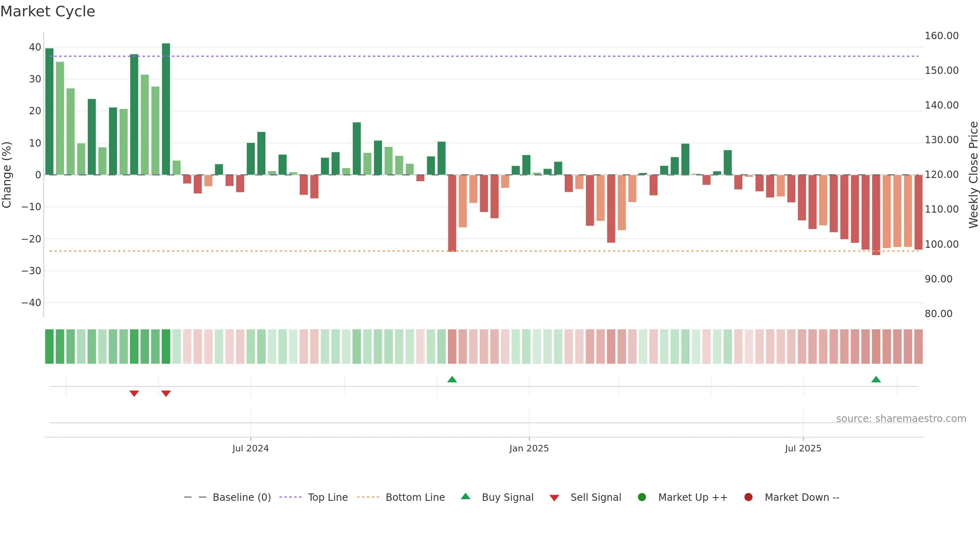Toggle the Market Up ++ legend entry
This screenshot has height=551, width=980.
pyautogui.click(x=682, y=497)
